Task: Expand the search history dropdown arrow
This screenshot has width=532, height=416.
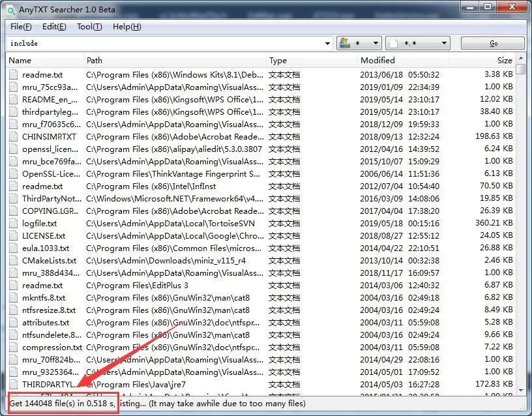Action: pyautogui.click(x=329, y=42)
